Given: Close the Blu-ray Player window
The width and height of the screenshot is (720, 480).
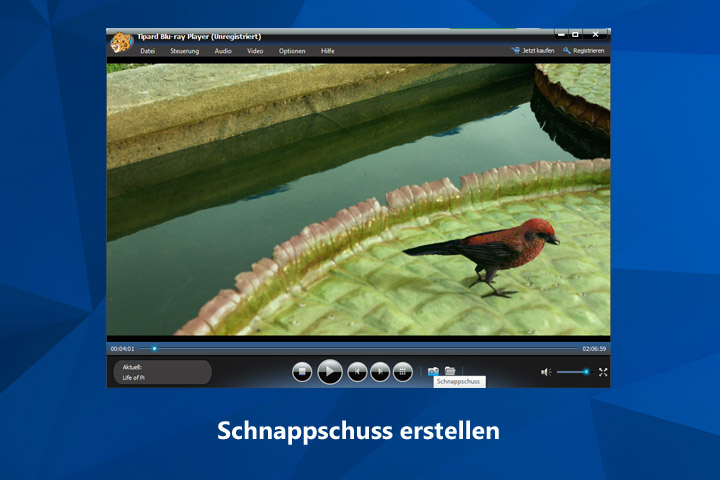Looking at the screenshot, I should [595, 34].
